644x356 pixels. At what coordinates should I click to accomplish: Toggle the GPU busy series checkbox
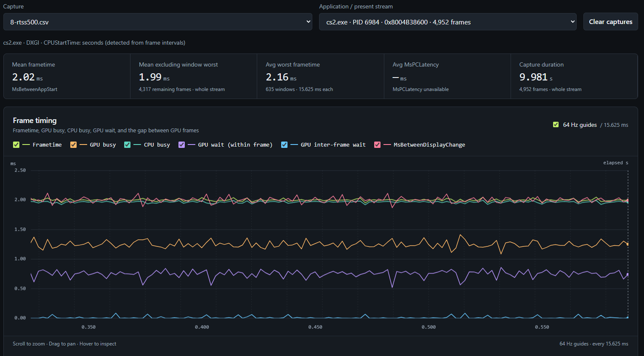(74, 145)
